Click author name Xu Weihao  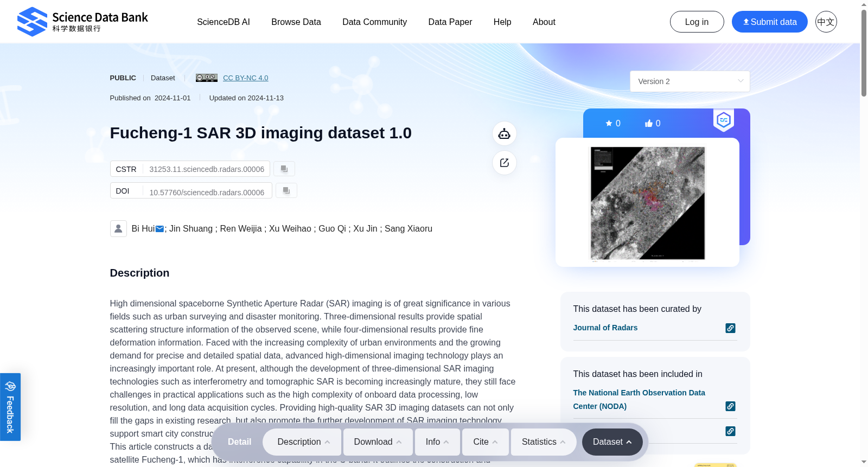[290, 229]
